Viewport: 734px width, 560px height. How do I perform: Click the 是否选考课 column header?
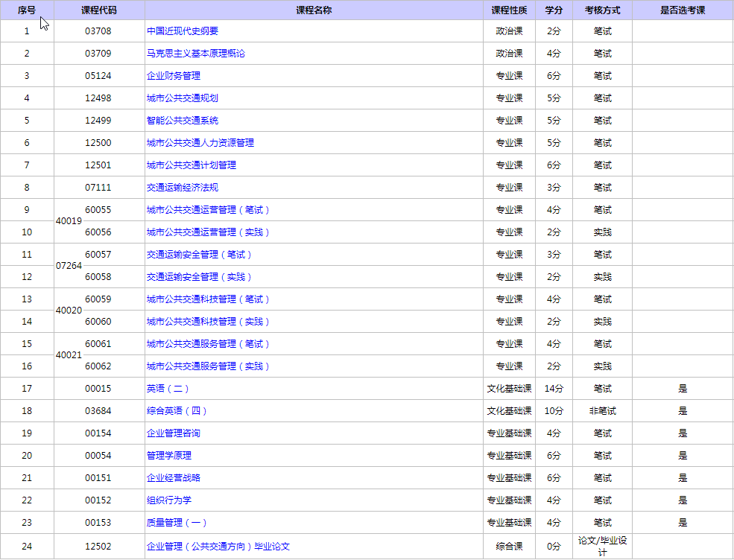coord(683,10)
